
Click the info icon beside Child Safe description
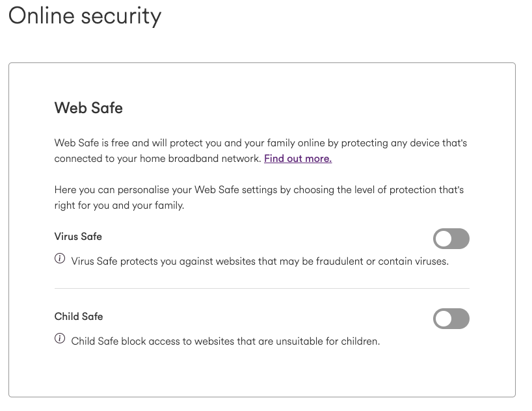coord(60,338)
